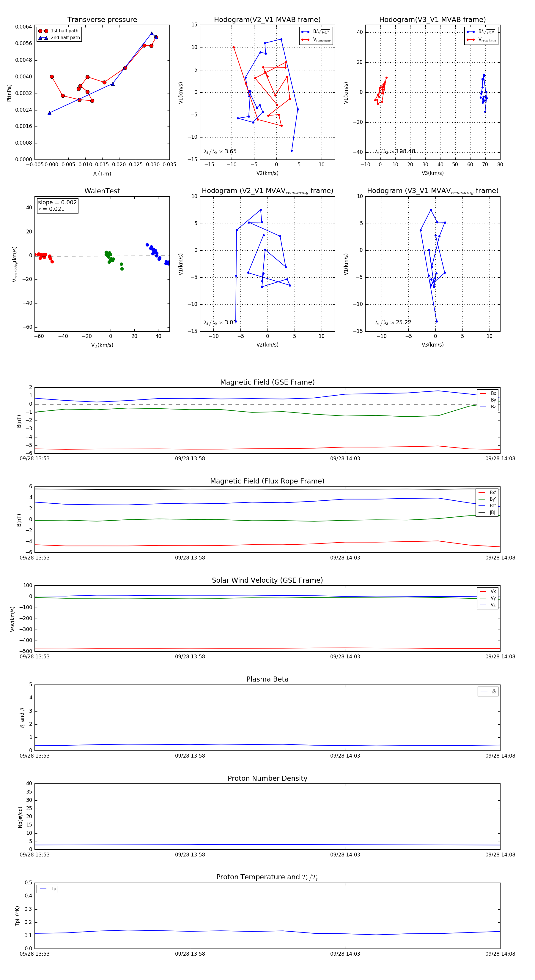Viewport: 535px width, 980px height.
Task: Click the eigenvalue ratio 3.65 label
Action: pos(220,151)
